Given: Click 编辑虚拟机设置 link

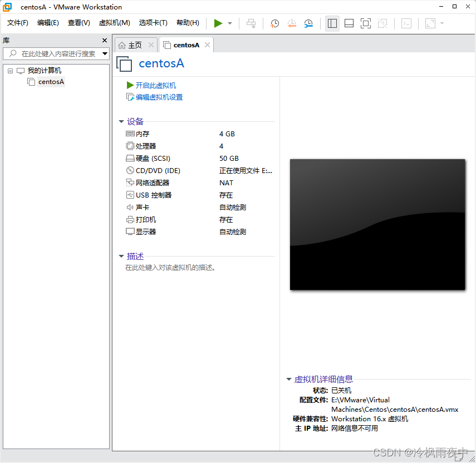Looking at the screenshot, I should click(159, 97).
